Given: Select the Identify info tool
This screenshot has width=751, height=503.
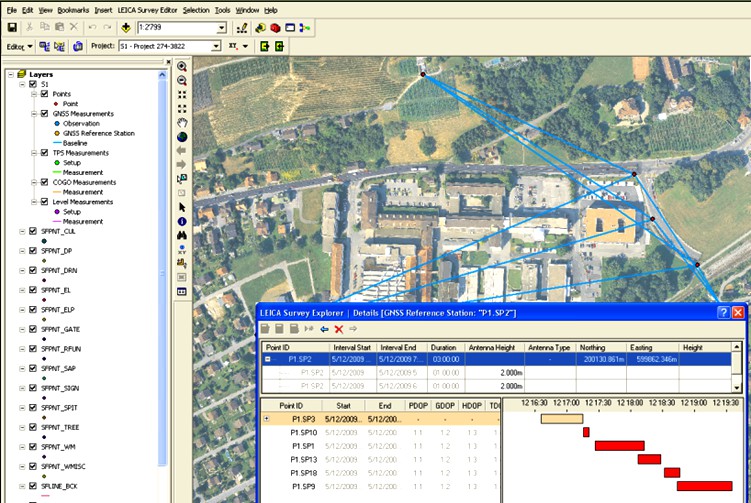Looking at the screenshot, I should pos(182,221).
